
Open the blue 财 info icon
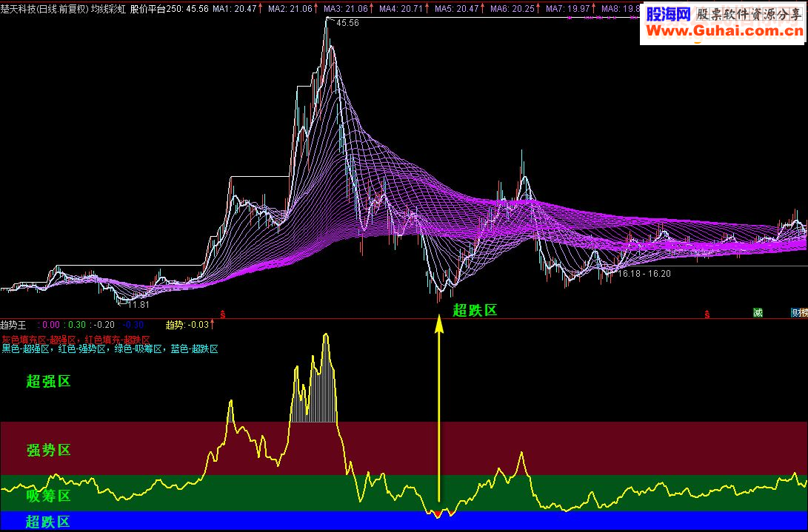point(795,312)
